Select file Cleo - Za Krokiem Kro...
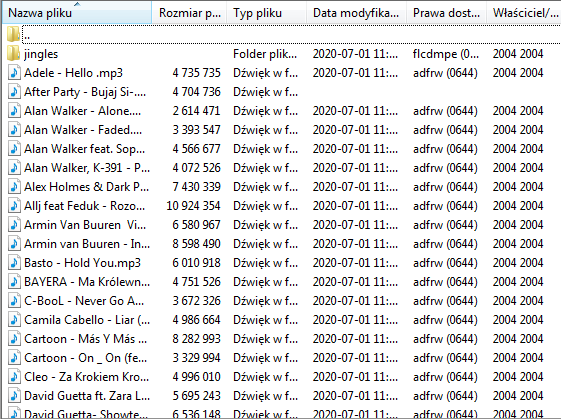The image size is (561, 419). click(86, 376)
